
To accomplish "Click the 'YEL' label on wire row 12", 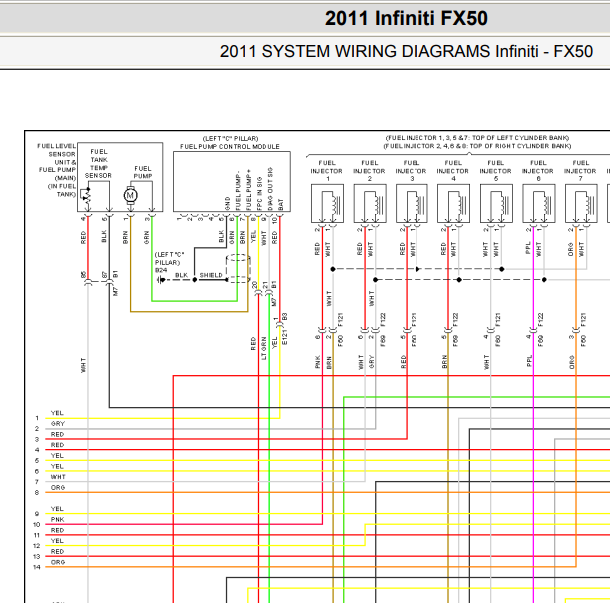I will click(57, 541).
